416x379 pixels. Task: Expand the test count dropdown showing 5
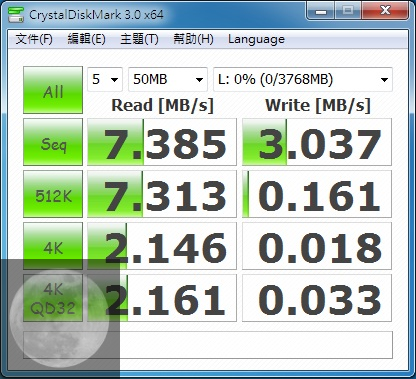click(105, 79)
